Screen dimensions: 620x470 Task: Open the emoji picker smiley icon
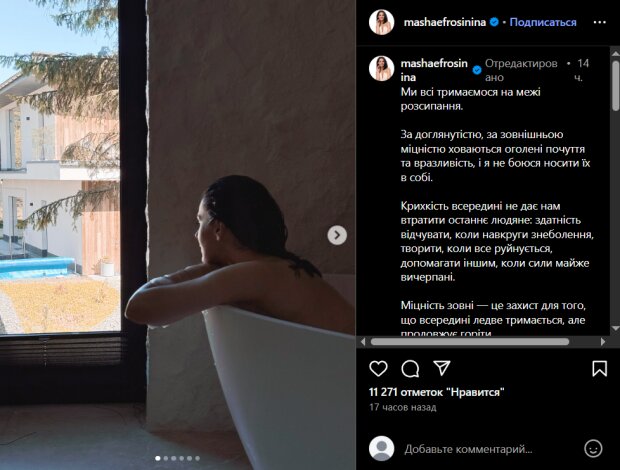(x=593, y=449)
